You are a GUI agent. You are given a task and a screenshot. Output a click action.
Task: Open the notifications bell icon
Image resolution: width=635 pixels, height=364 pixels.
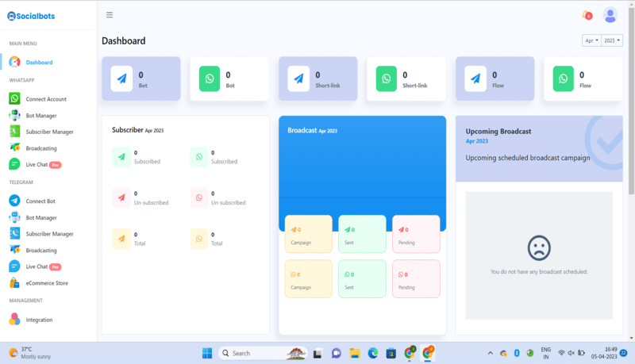coord(587,15)
